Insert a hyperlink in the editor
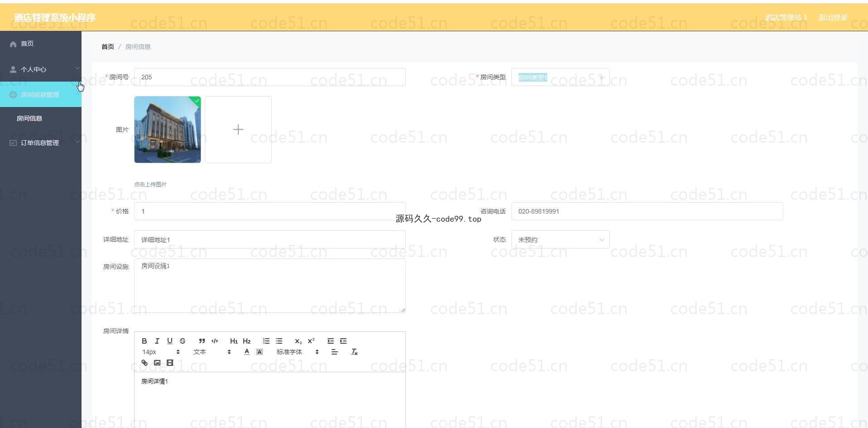Image resolution: width=868 pixels, height=428 pixels. point(144,363)
